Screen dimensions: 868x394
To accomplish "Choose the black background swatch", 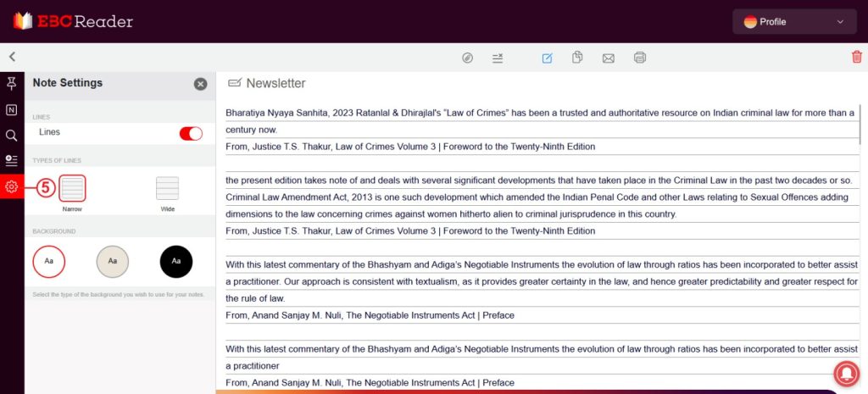I will tap(176, 261).
